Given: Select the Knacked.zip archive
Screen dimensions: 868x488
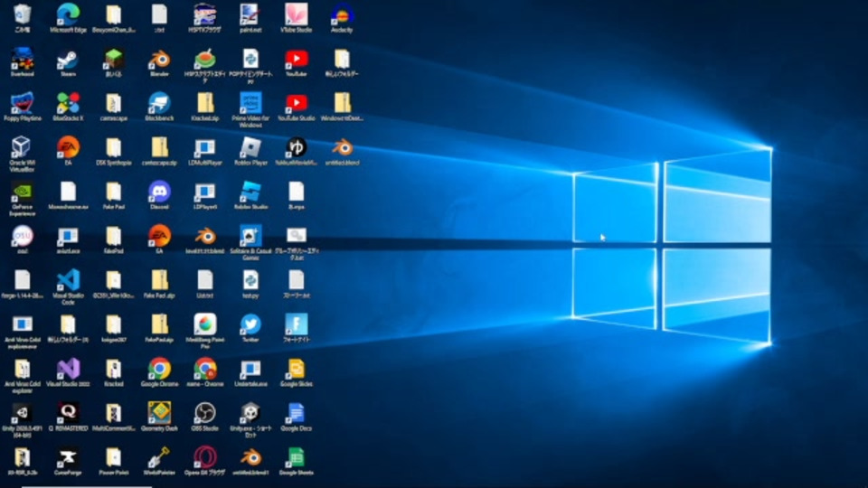Looking at the screenshot, I should [205, 103].
